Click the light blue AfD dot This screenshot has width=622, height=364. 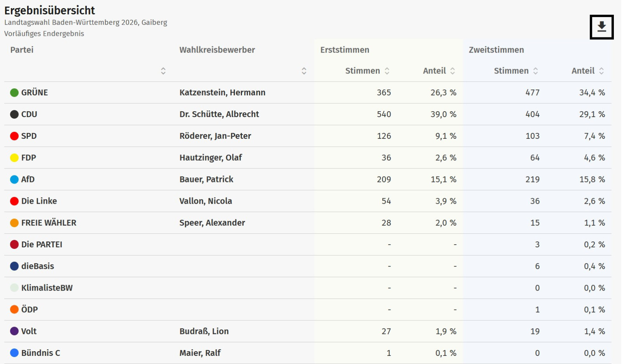[x=14, y=179]
